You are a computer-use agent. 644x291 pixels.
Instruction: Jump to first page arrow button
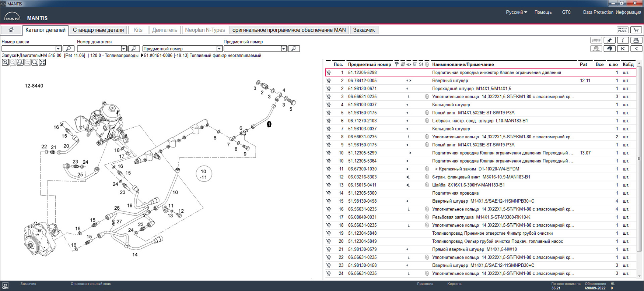point(623,49)
